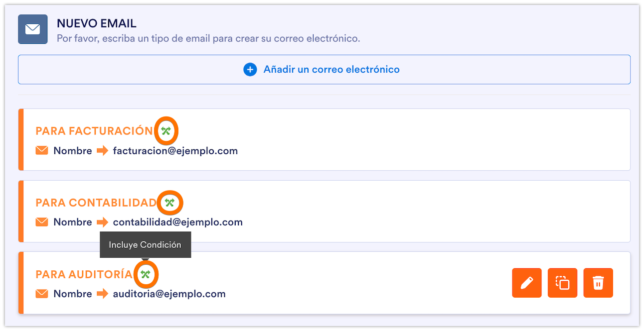
Task: Edit the Para Auditoría email with pencil button
Action: (x=526, y=283)
